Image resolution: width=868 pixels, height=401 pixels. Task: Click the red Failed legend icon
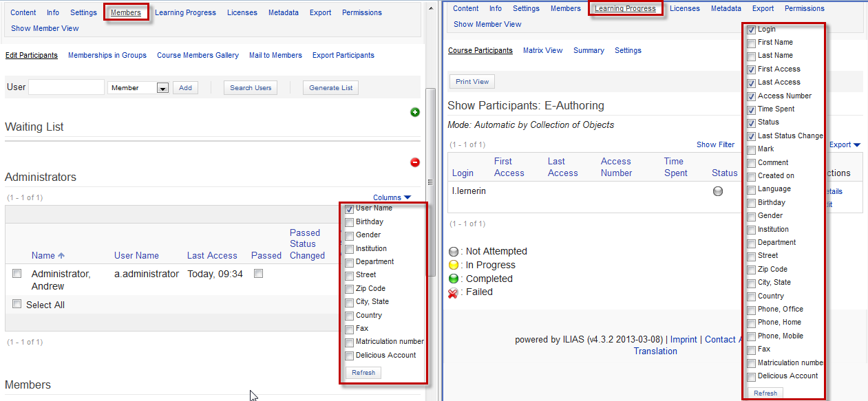click(x=454, y=292)
